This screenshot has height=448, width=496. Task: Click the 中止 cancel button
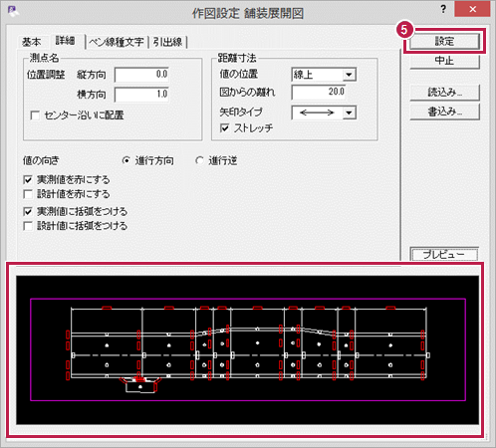[444, 61]
